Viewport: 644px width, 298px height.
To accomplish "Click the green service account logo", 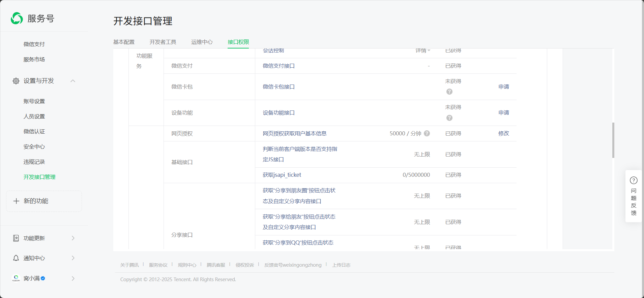I will tap(17, 19).
